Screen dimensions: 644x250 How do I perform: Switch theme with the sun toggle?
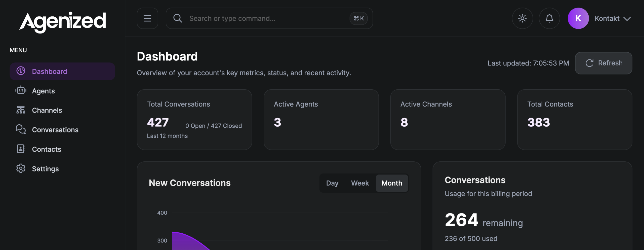[522, 18]
